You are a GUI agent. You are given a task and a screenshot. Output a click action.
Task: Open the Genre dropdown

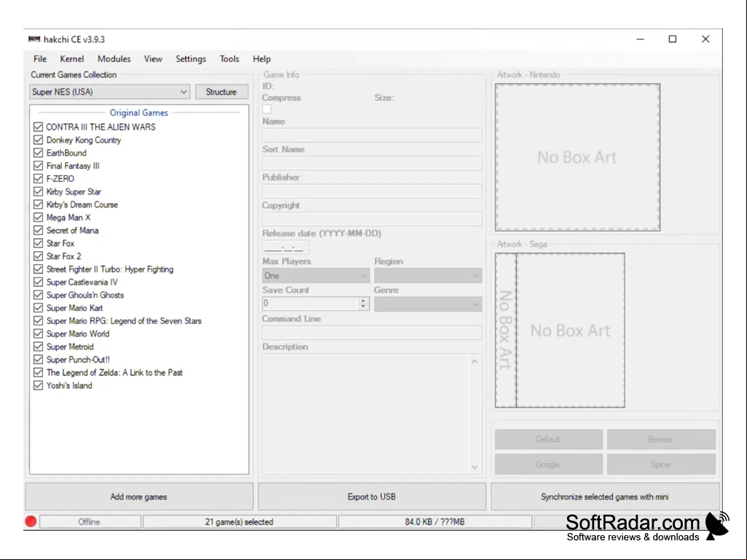pos(428,304)
